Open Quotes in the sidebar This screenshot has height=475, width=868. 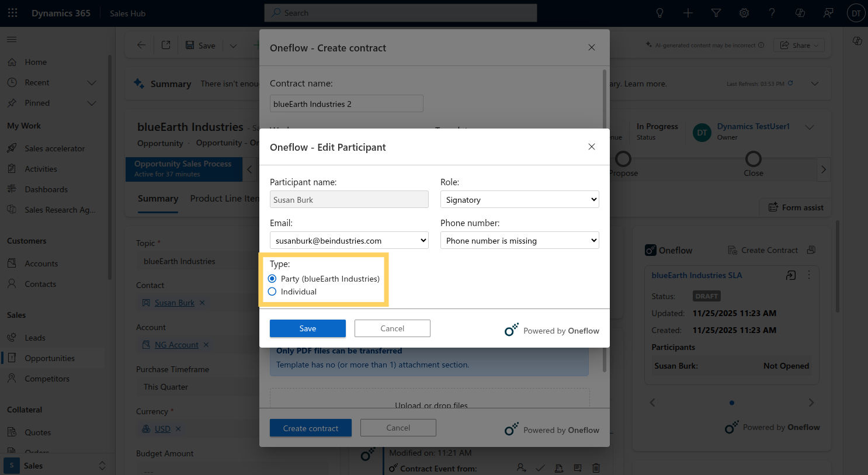pyautogui.click(x=38, y=432)
